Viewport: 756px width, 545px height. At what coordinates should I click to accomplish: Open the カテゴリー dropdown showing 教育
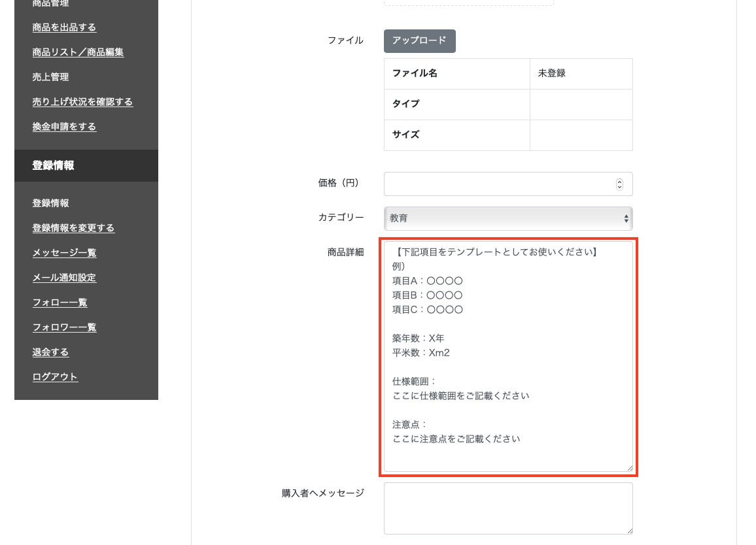pos(508,218)
